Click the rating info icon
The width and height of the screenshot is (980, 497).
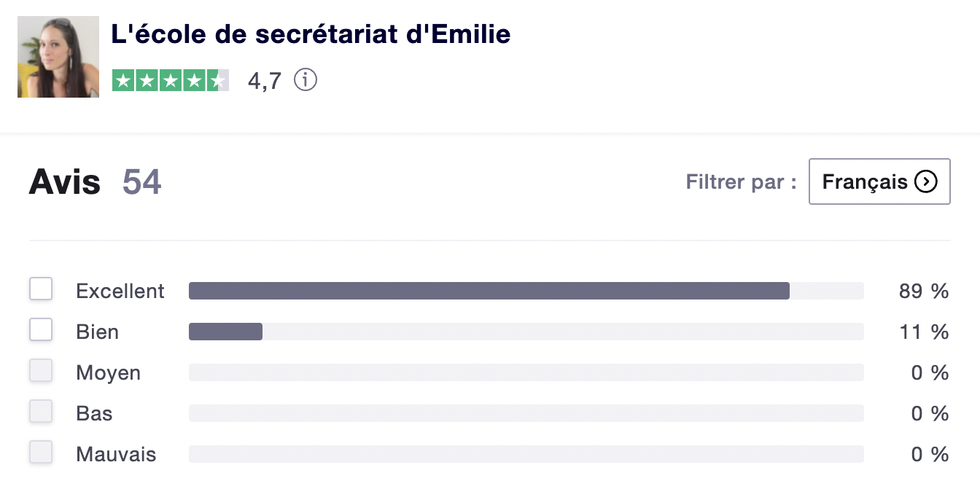tap(306, 79)
